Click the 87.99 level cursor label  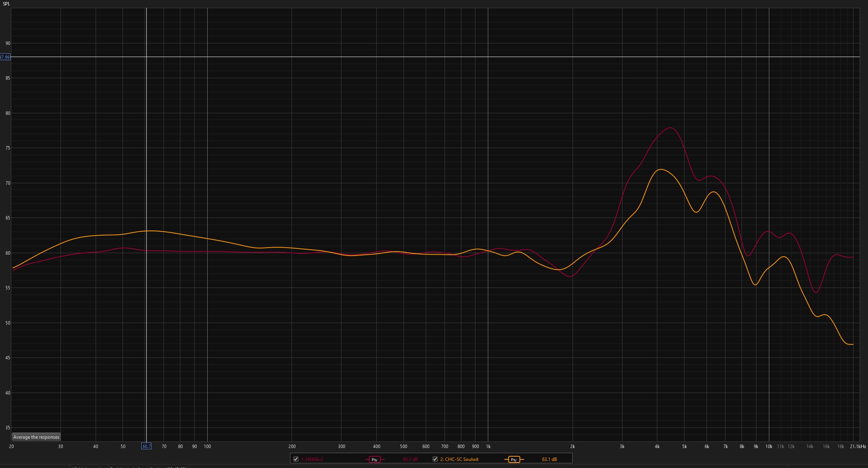[5, 57]
